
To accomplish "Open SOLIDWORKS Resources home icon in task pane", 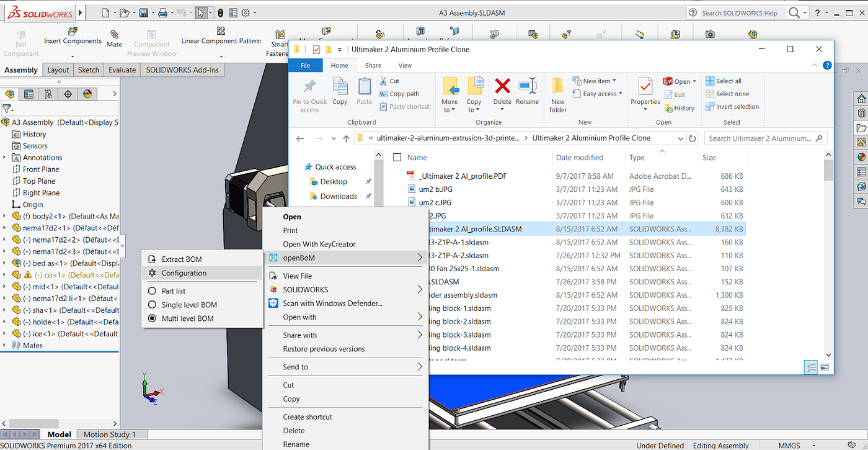I will click(861, 99).
